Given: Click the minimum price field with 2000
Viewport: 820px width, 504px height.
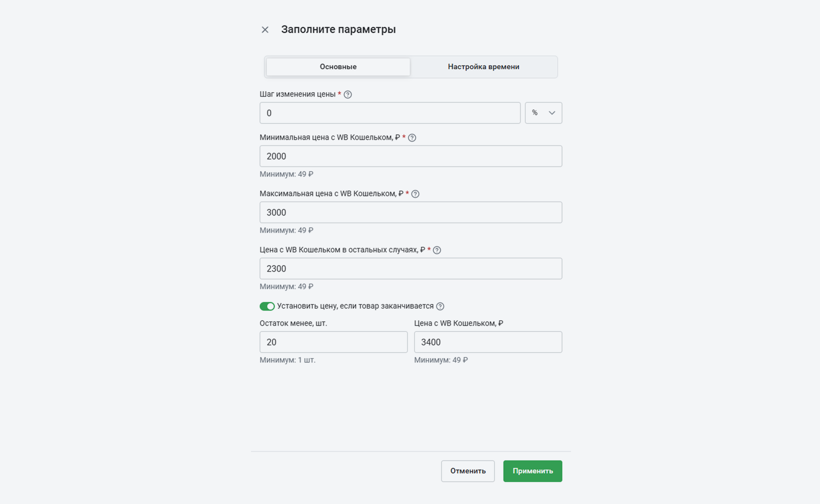Looking at the screenshot, I should tap(411, 156).
